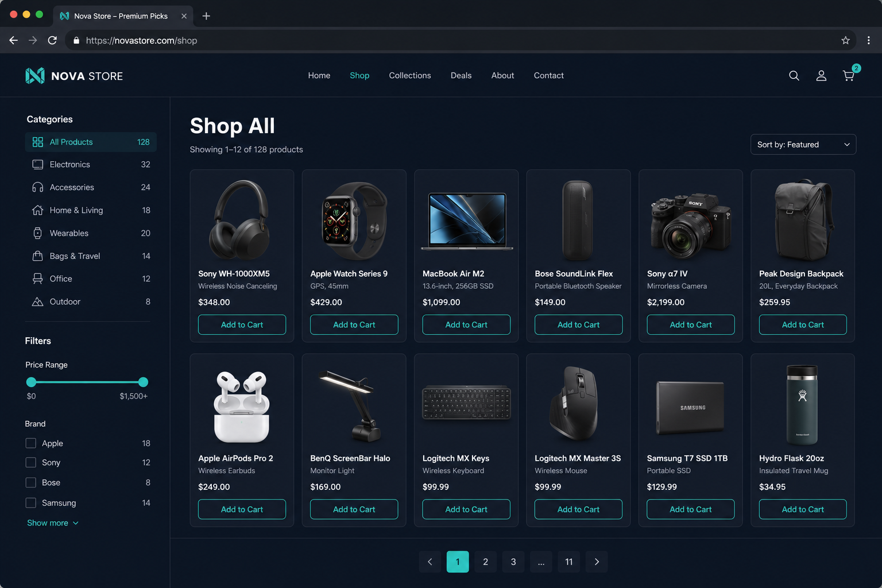Image resolution: width=882 pixels, height=588 pixels.
Task: Check the Sony brand checkbox
Action: (31, 462)
